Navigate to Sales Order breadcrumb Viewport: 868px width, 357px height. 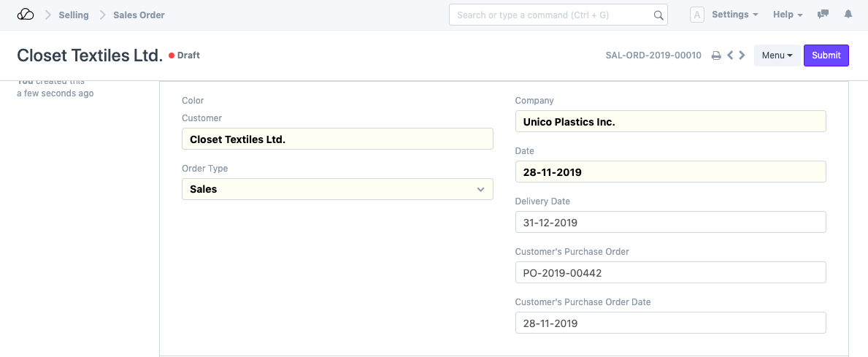pyautogui.click(x=139, y=15)
